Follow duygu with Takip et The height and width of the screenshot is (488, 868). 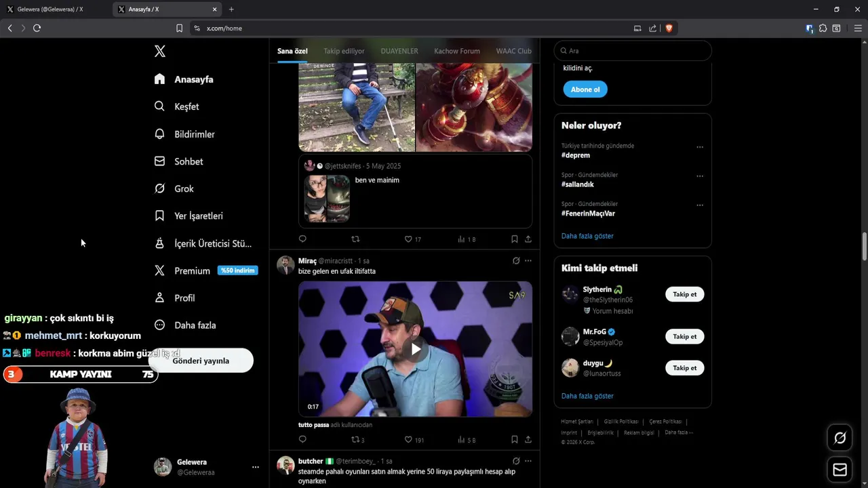point(684,368)
